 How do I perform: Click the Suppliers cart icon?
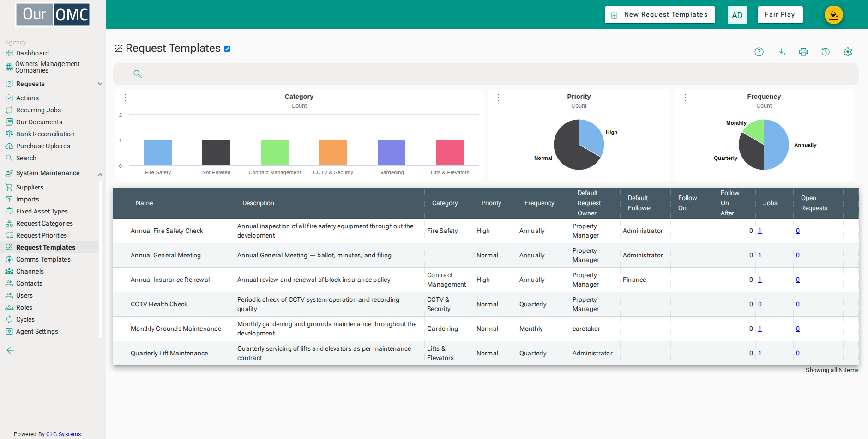pyautogui.click(x=9, y=187)
